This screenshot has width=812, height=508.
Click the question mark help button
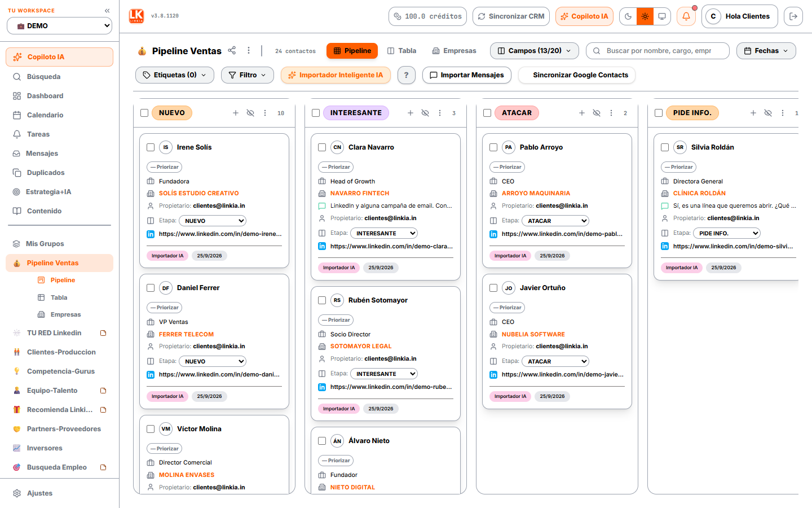click(407, 75)
